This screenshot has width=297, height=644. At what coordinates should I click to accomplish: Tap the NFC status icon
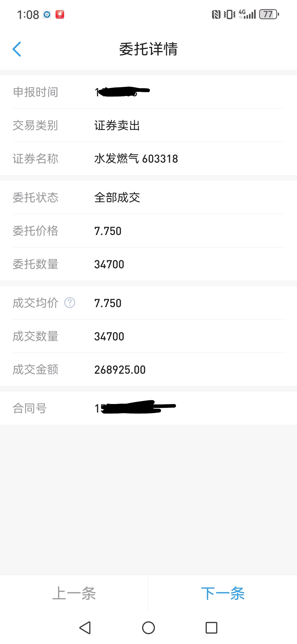coord(216,14)
